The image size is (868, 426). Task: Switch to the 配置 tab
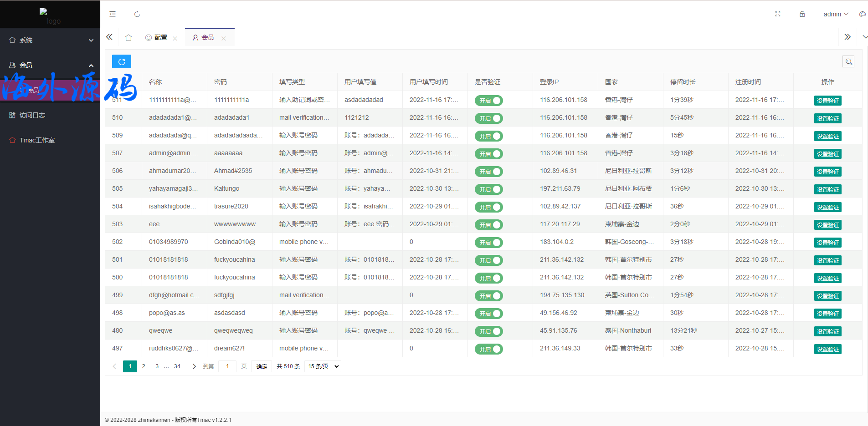pos(157,37)
